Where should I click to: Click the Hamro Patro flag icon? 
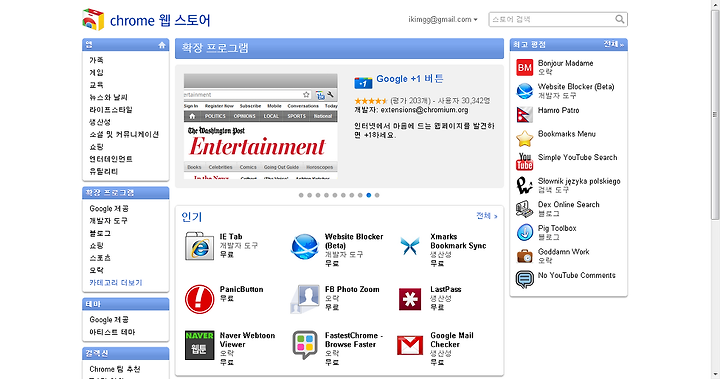524,115
